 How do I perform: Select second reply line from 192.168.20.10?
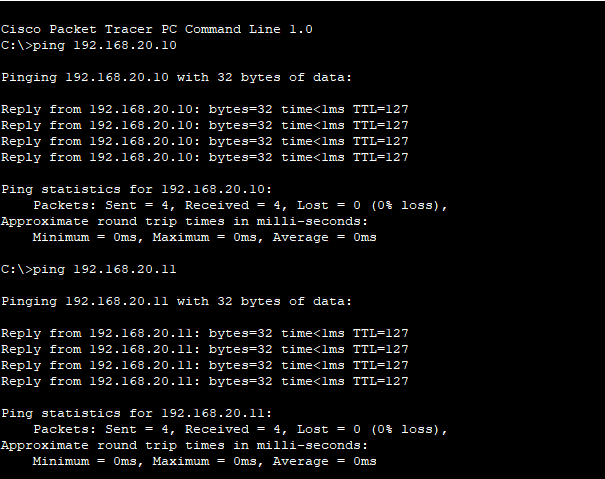(x=205, y=125)
